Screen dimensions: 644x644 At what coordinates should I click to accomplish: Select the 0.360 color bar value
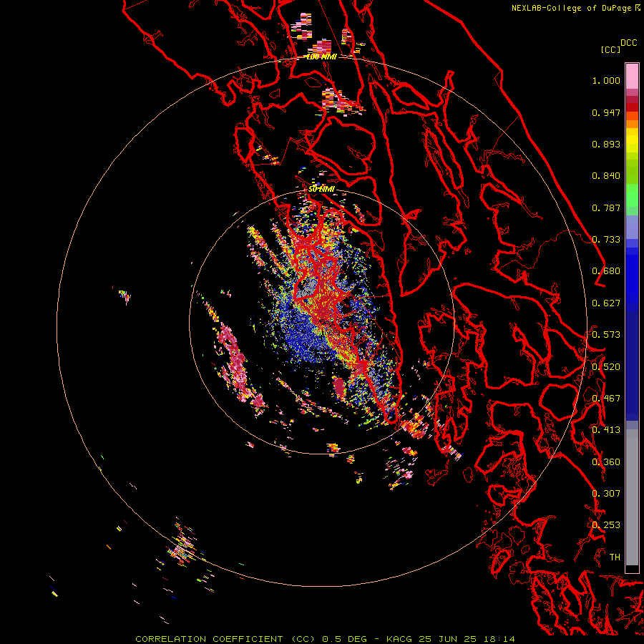(x=606, y=462)
